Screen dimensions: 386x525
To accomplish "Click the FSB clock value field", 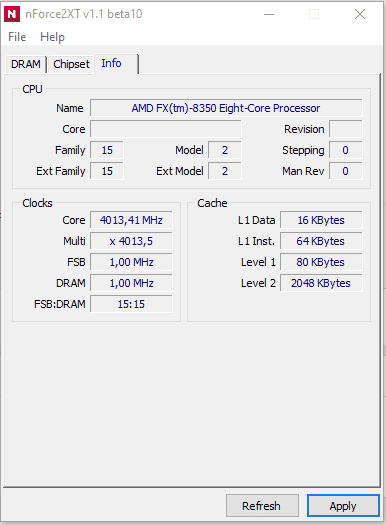I will (131, 262).
